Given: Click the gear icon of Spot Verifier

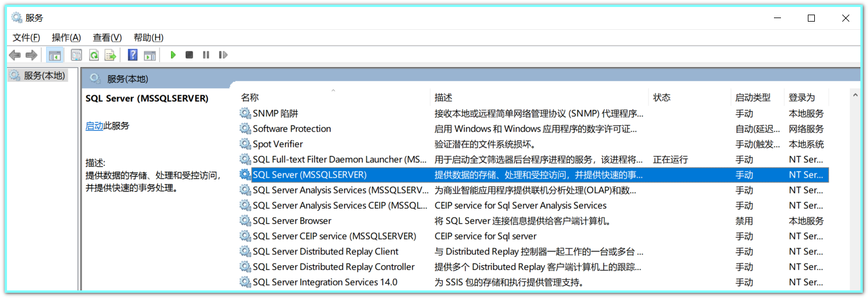Looking at the screenshot, I should tap(245, 144).
